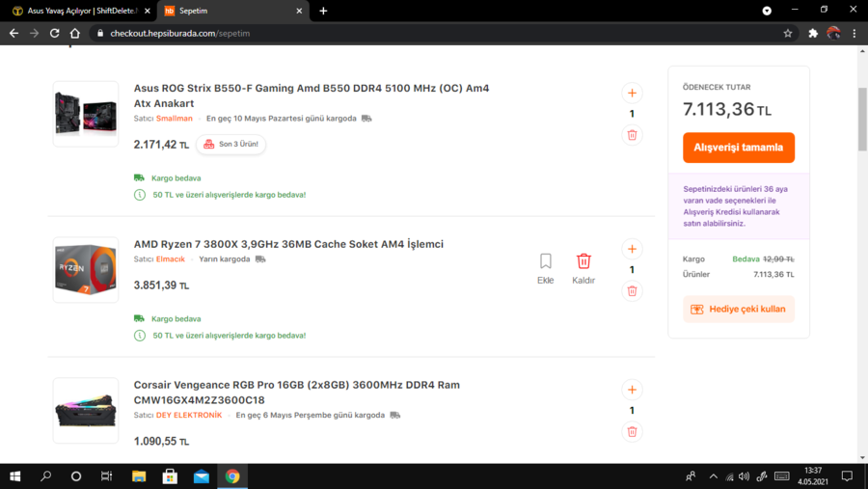The image size is (868, 489).
Task: Open network status in system tray
Action: (x=730, y=476)
